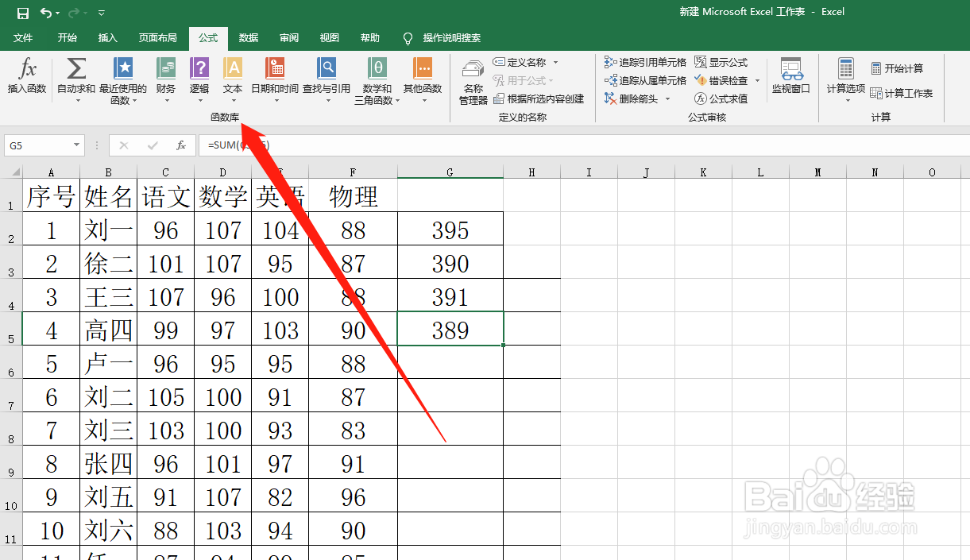Open the 计算选项 calculator icon

click(x=845, y=69)
